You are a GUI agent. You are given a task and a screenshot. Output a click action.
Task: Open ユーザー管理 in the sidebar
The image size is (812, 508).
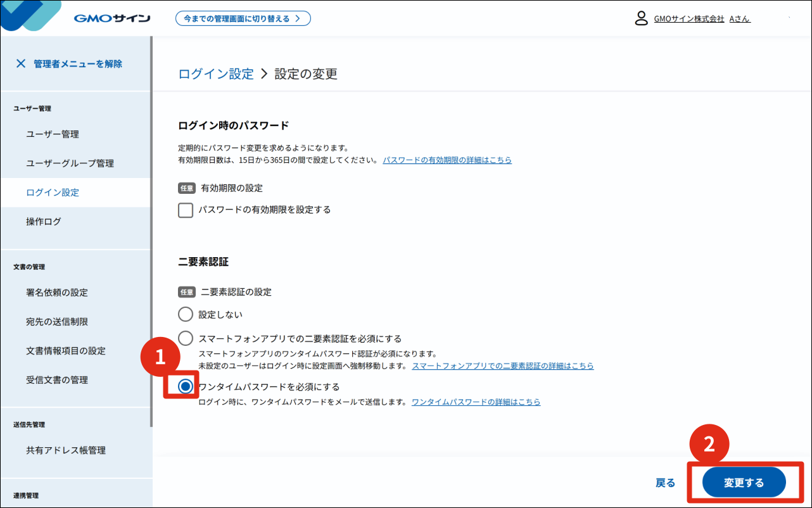53,134
